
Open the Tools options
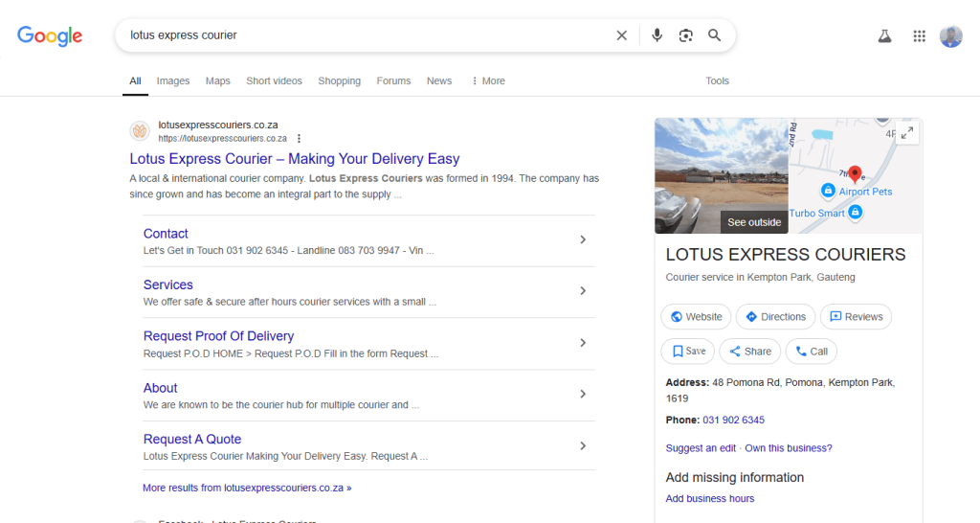pos(717,80)
